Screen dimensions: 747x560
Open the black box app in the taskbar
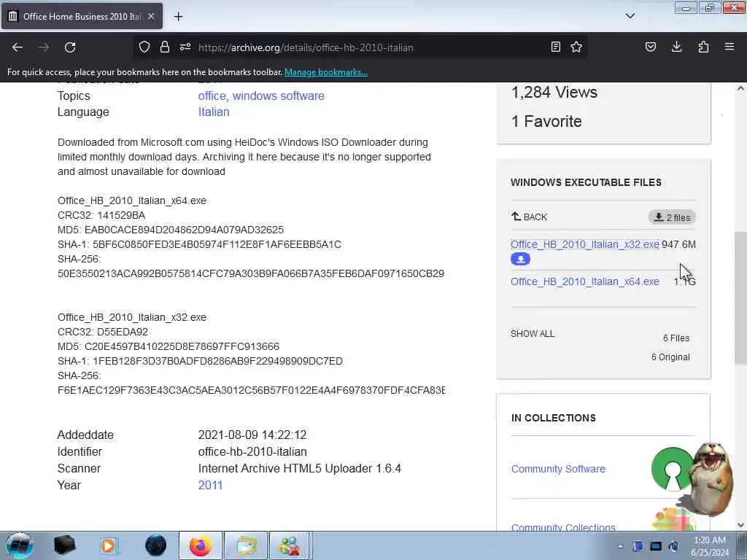(x=64, y=545)
